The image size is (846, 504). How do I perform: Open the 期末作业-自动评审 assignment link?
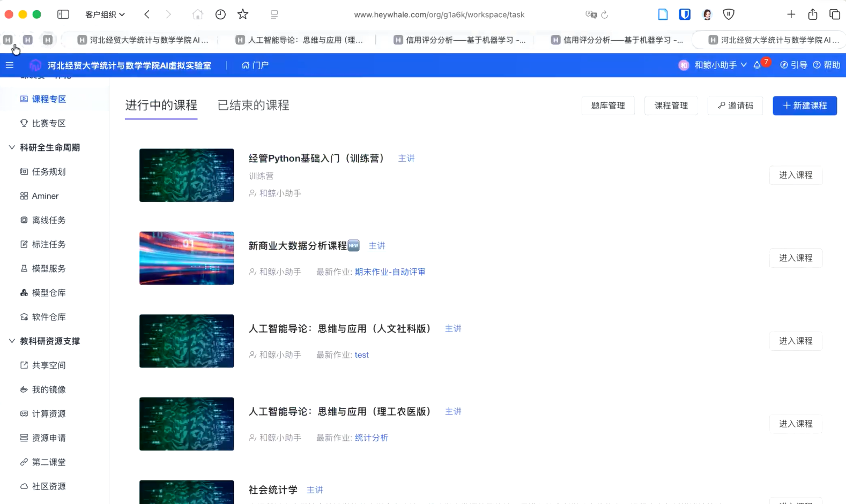(390, 272)
